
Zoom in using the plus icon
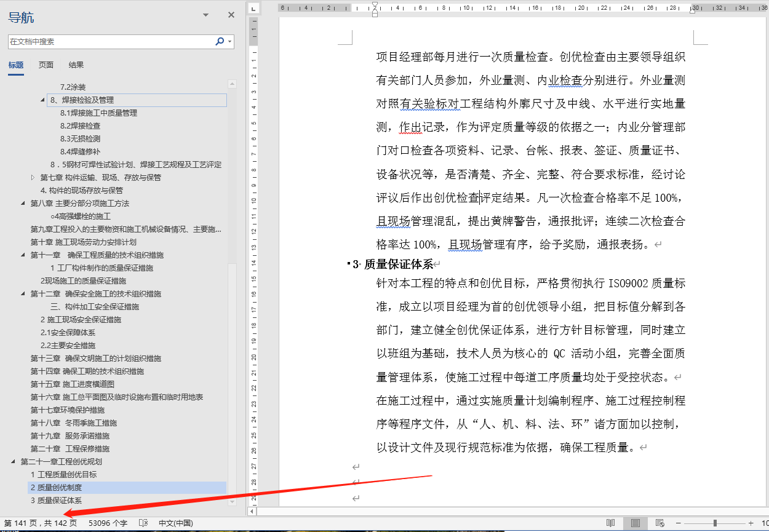click(751, 523)
